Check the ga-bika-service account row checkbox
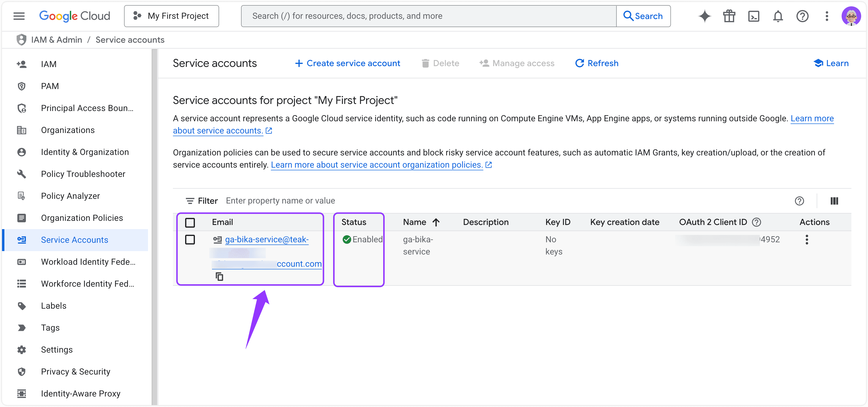868x407 pixels. [190, 240]
